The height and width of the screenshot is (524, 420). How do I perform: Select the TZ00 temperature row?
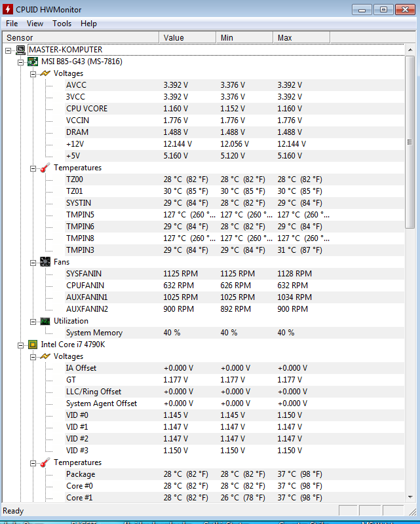(235, 179)
